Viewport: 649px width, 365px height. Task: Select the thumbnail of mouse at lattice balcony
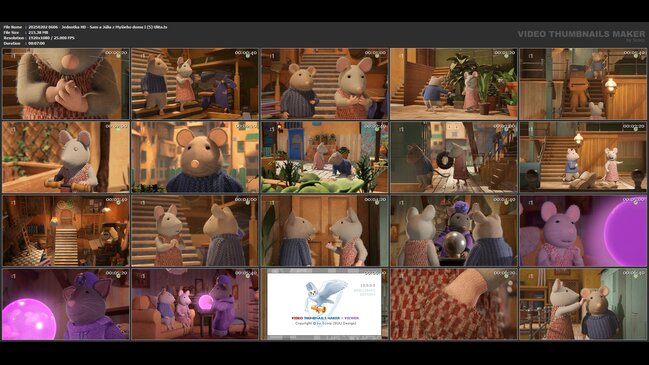[66, 157]
